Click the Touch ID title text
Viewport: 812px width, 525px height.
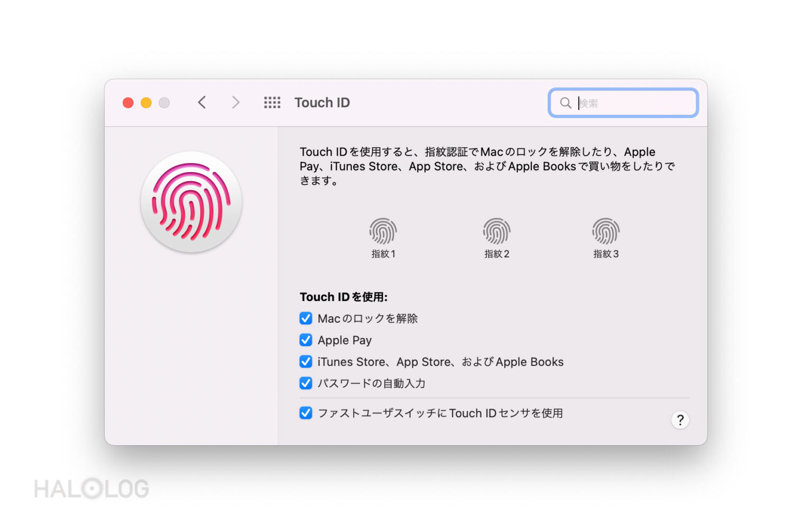[x=322, y=102]
